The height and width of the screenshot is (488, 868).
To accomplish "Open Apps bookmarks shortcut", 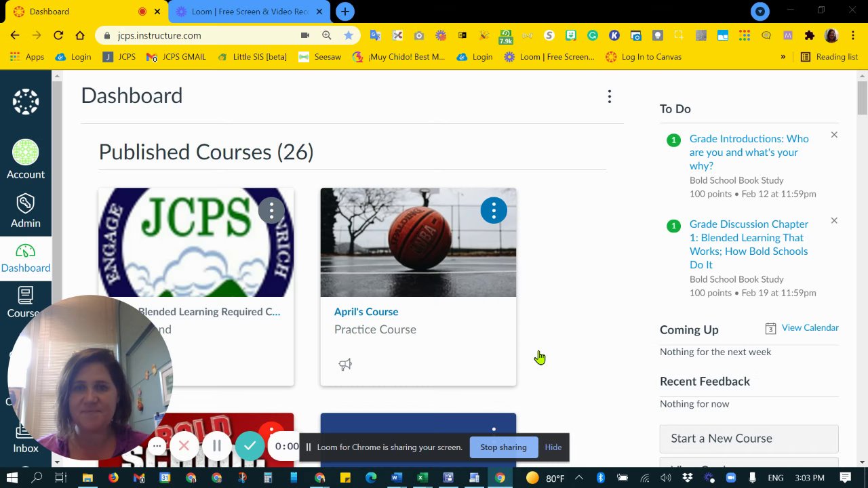I will [x=27, y=57].
